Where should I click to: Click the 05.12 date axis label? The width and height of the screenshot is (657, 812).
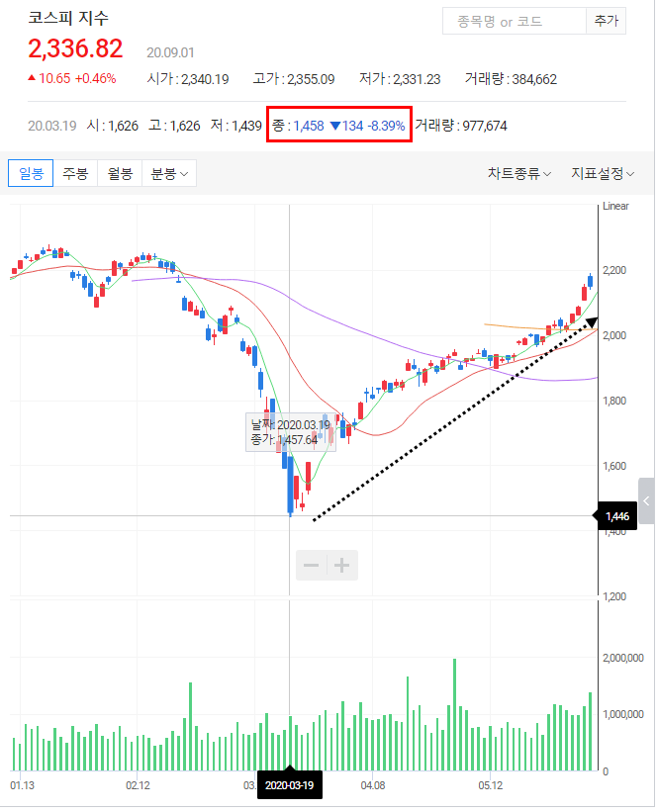[x=490, y=785]
